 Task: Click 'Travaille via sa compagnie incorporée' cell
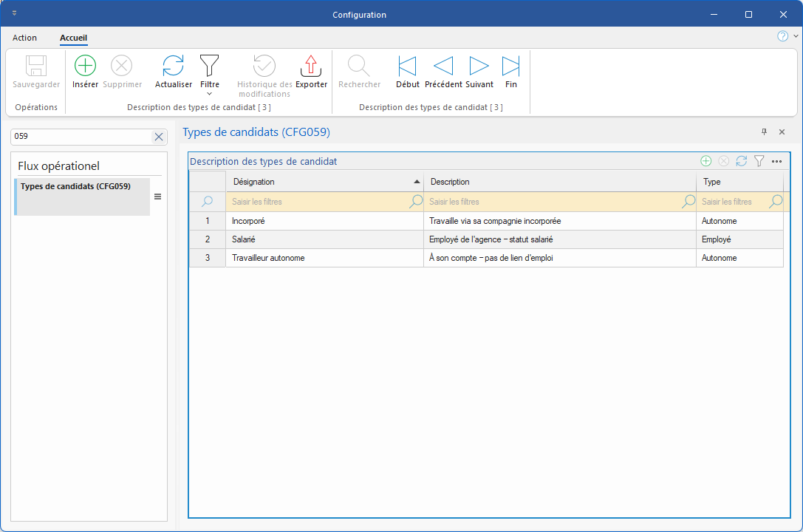[x=560, y=221]
